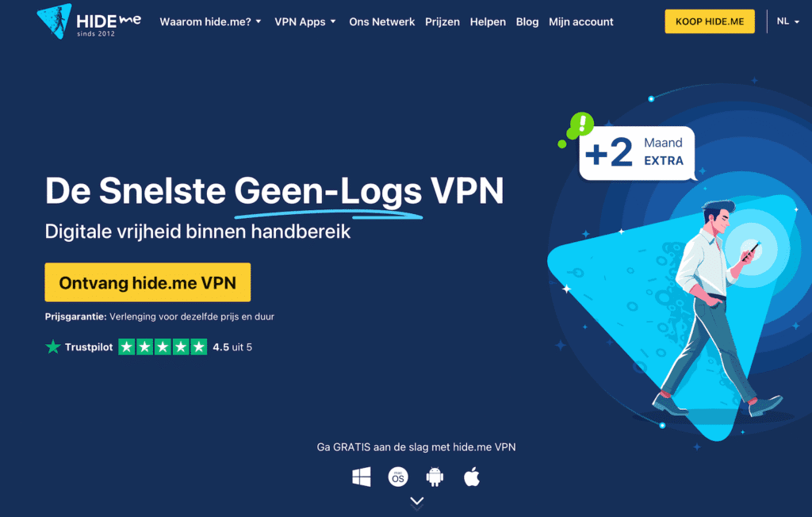Click the Trustpilot green star logo
Viewport: 812px width, 517px height.
[x=53, y=347]
